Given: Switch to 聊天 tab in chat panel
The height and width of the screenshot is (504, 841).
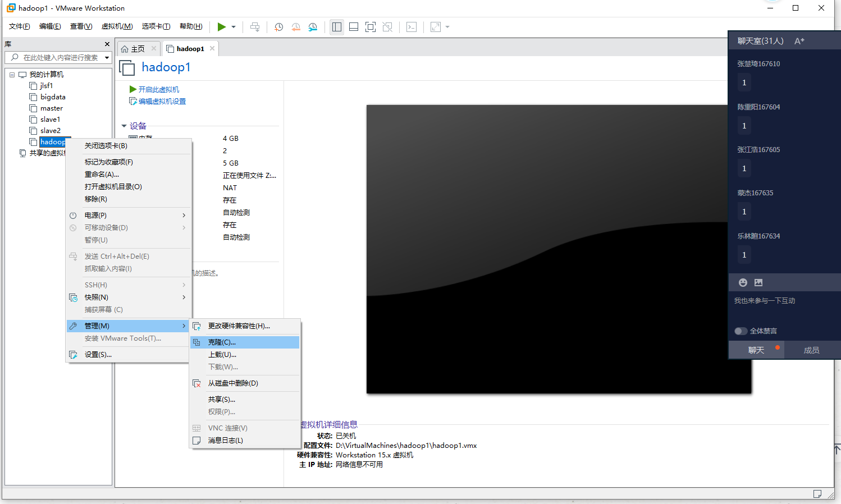Looking at the screenshot, I should point(756,350).
